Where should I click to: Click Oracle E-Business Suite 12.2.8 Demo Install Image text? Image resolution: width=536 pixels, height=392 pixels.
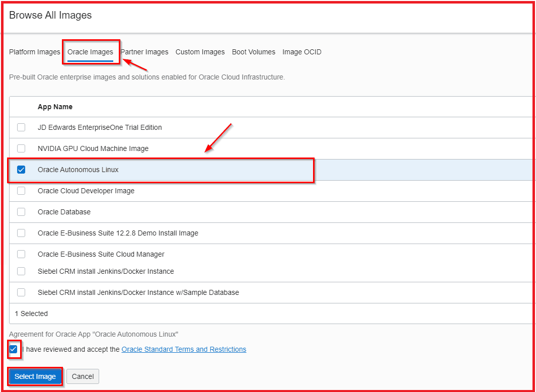tap(118, 233)
